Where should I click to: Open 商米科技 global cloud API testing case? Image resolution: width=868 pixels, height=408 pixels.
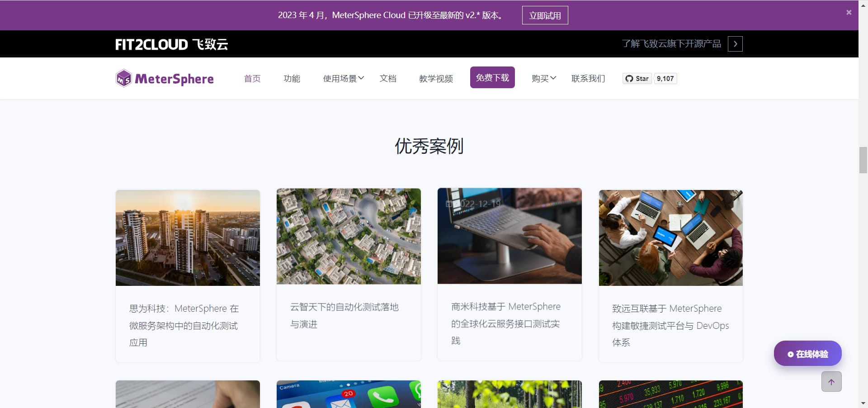506,323
